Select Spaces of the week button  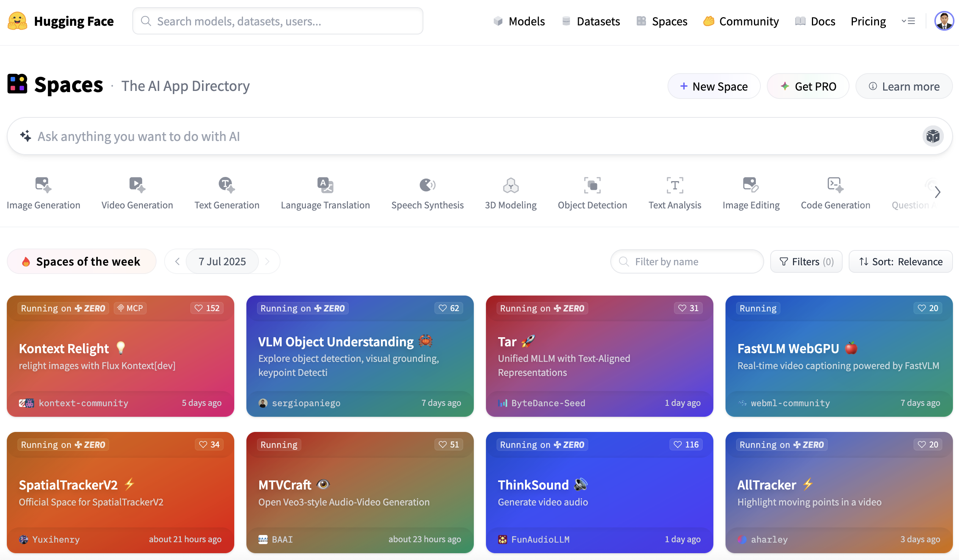coord(81,262)
